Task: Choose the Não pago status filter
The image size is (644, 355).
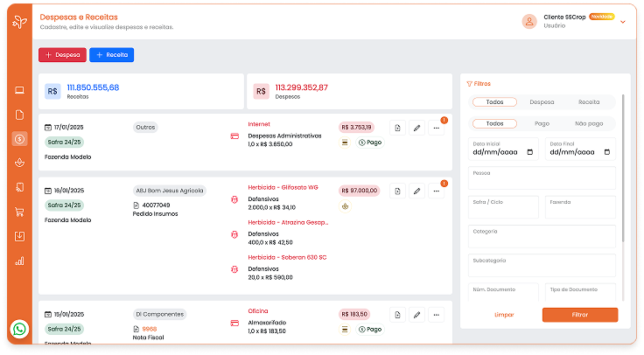Action: click(x=588, y=124)
